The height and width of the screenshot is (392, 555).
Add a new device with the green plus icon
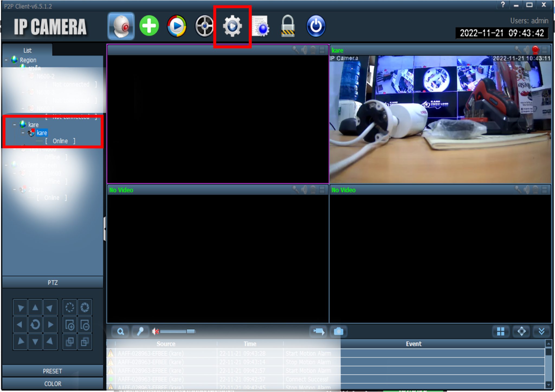point(149,26)
